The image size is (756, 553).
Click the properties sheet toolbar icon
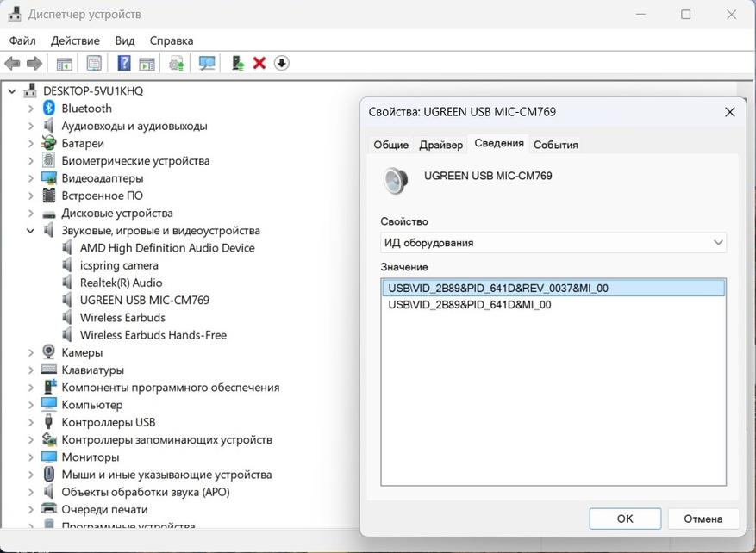pos(94,63)
